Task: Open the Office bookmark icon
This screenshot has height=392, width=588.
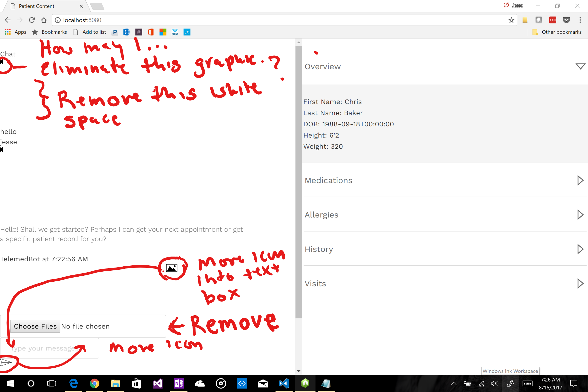Action: click(x=151, y=32)
